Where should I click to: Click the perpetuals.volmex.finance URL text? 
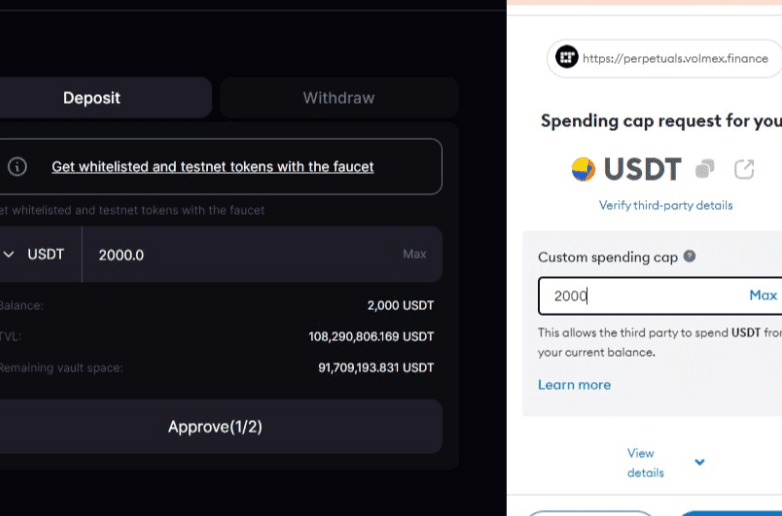(675, 58)
